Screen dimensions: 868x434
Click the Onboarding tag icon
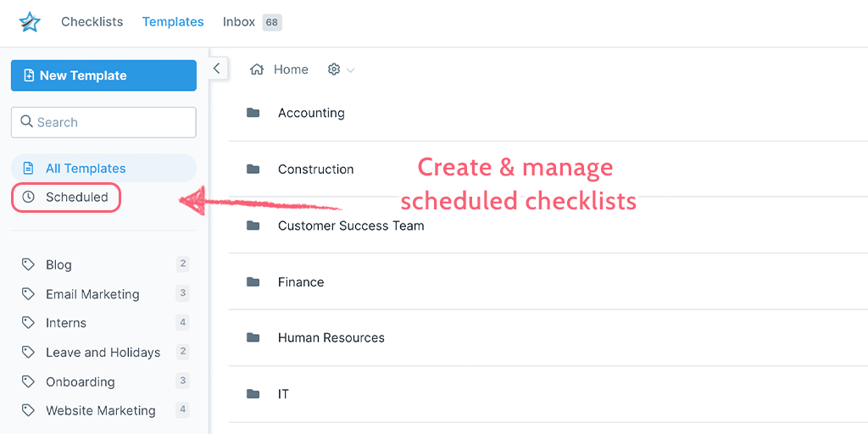tap(28, 381)
